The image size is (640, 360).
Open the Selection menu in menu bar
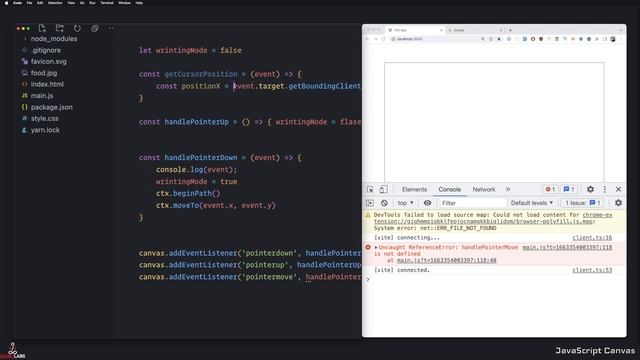click(x=55, y=3)
